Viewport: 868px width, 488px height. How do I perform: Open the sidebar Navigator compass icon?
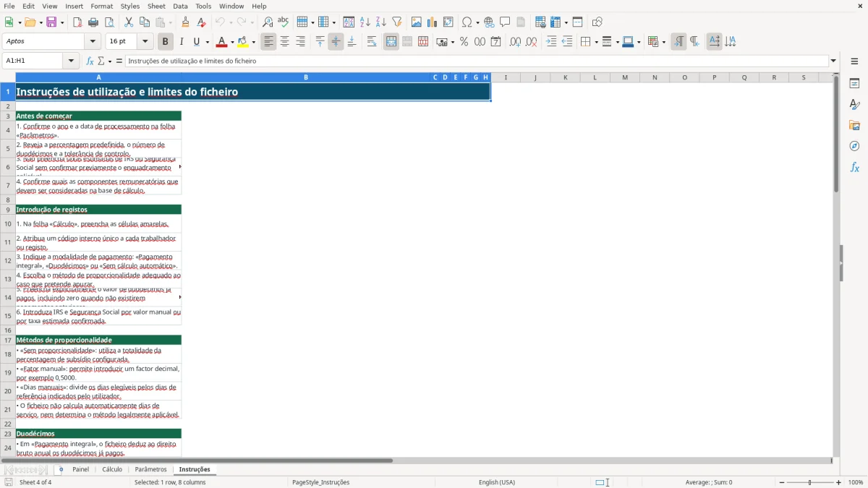pos(854,146)
